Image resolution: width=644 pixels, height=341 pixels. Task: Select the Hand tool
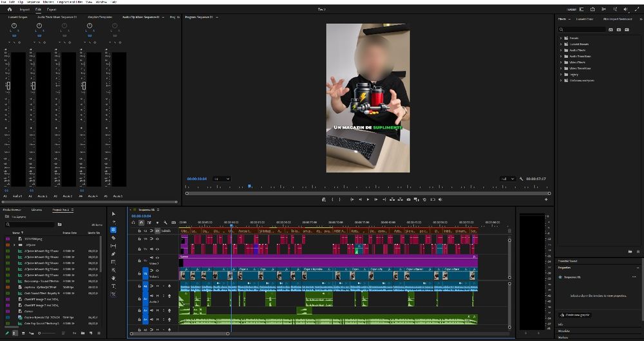click(x=113, y=278)
